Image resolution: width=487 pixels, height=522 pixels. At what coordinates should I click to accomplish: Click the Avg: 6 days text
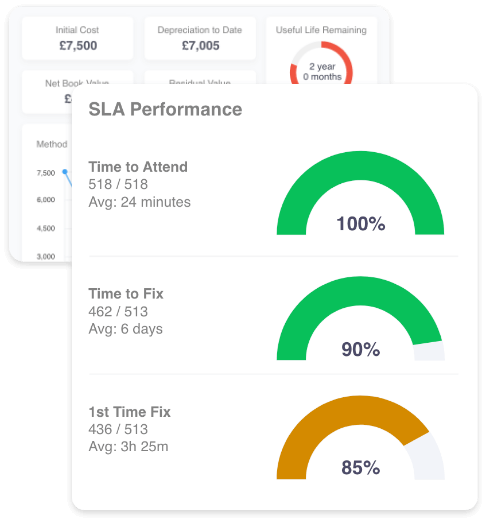(x=126, y=329)
